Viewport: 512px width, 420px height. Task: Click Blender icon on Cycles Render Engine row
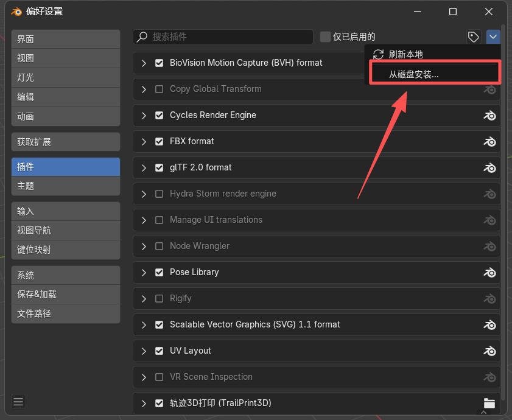(x=490, y=115)
